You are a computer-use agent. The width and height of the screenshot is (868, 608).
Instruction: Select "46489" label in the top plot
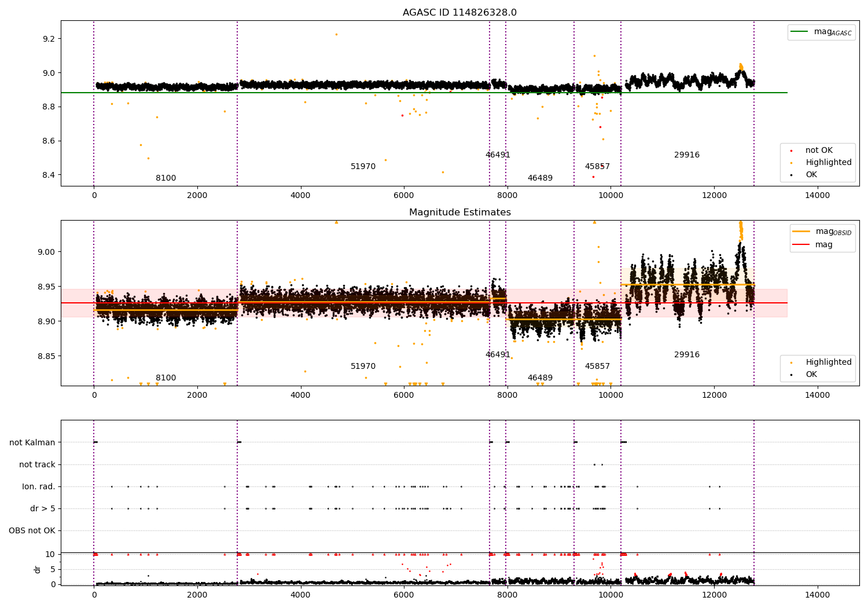coord(540,178)
